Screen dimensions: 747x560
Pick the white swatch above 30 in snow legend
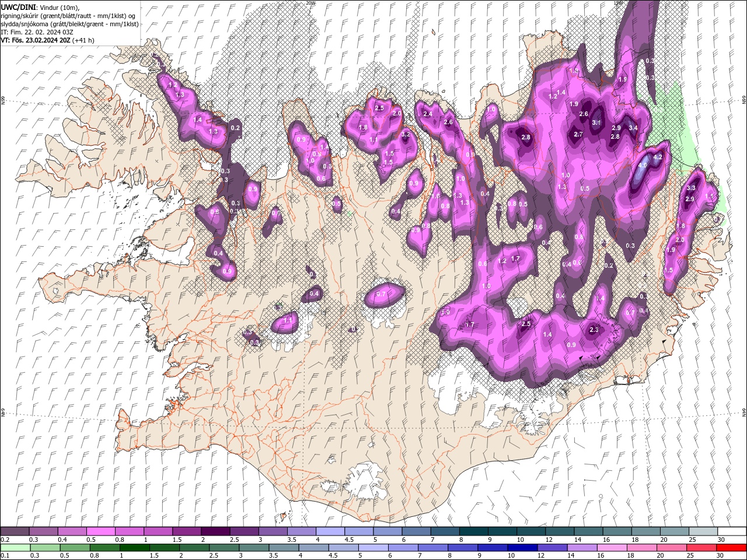coord(731,531)
